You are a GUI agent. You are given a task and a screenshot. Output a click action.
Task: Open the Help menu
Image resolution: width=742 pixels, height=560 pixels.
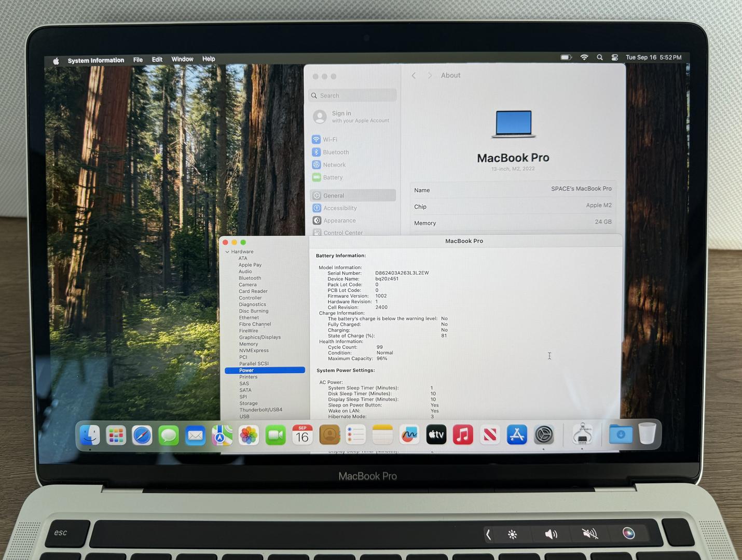pos(209,59)
